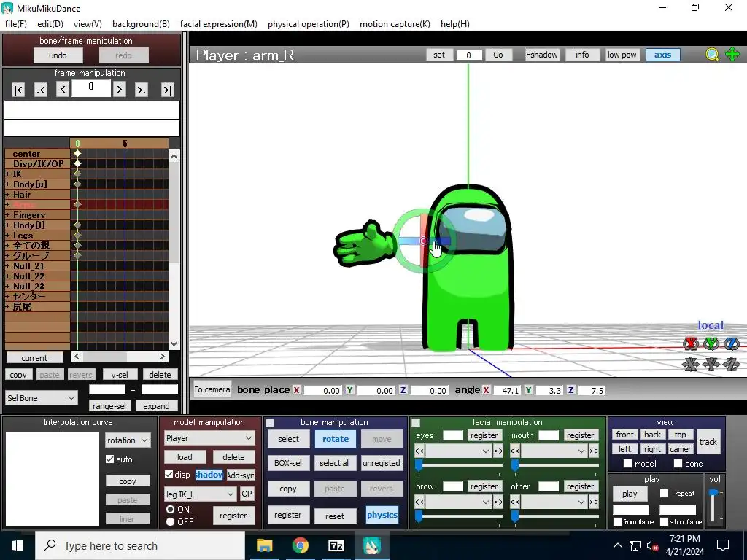The height and width of the screenshot is (560, 747).
Task: Open the edit(D) menu
Action: (x=50, y=24)
